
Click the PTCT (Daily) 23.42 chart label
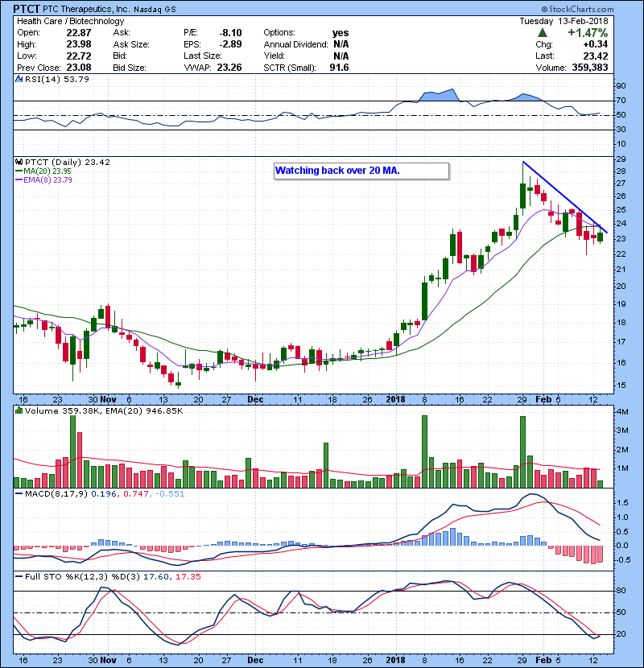tap(68, 163)
